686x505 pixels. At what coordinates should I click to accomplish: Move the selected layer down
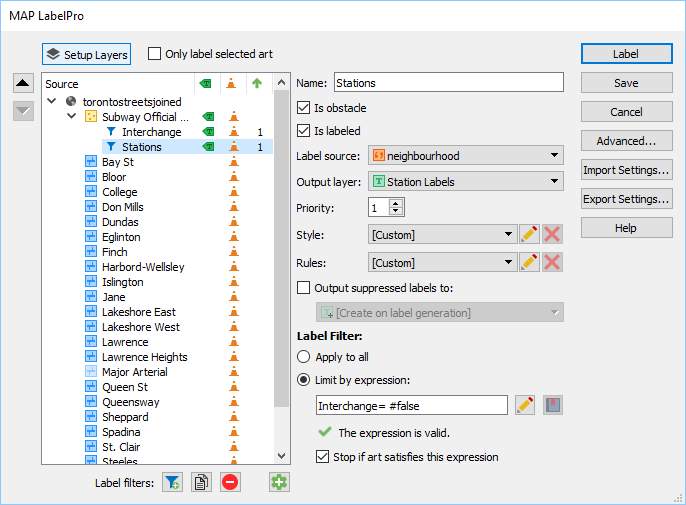point(23,111)
